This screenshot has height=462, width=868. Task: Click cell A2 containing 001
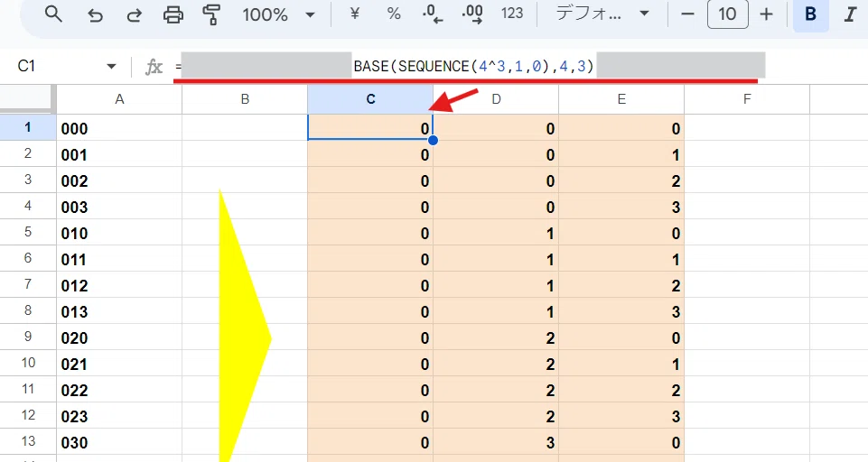[x=119, y=153]
